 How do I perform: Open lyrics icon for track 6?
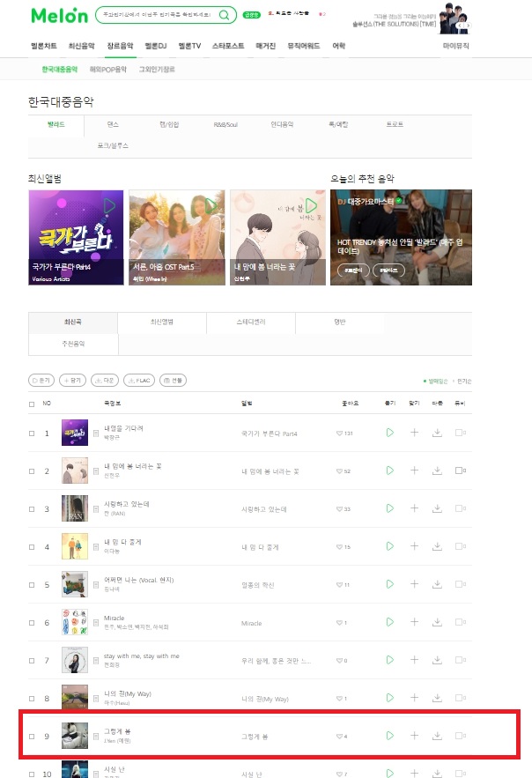click(x=96, y=623)
